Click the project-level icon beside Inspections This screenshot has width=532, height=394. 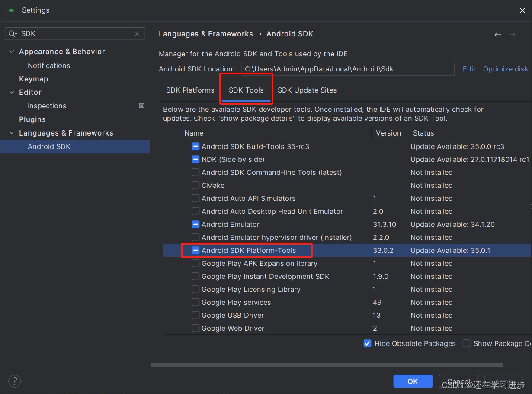coord(141,106)
